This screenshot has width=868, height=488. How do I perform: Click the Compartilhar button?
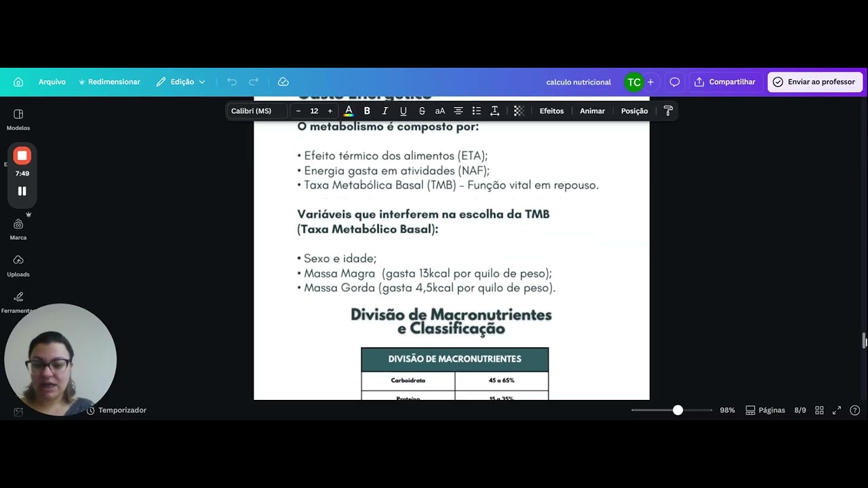(725, 82)
